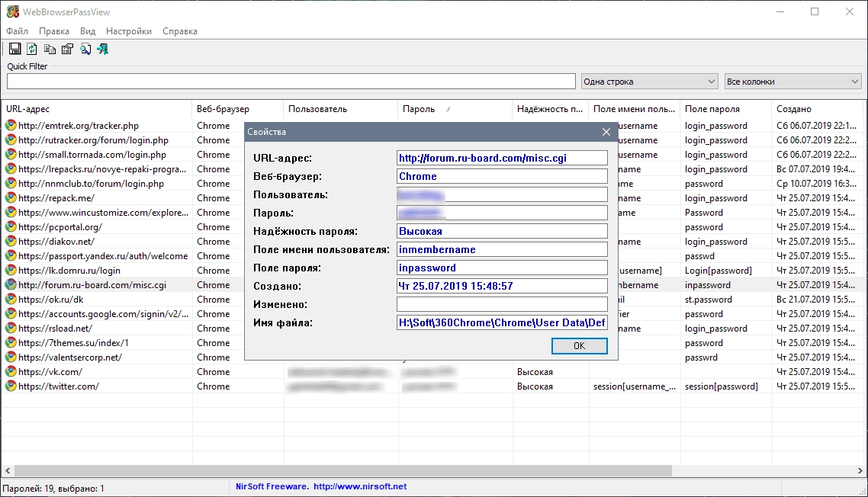The image size is (868, 497).
Task: Sort by Пользователь column header
Action: [x=340, y=109]
